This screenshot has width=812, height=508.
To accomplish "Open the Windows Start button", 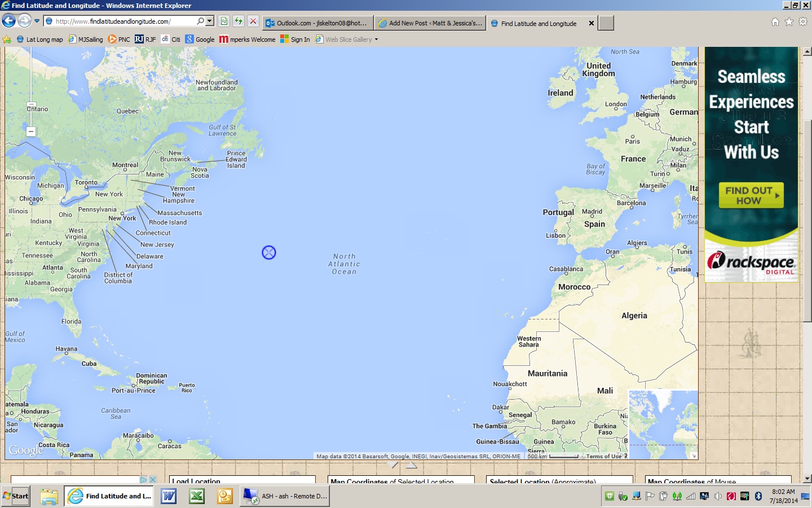I will (x=15, y=496).
